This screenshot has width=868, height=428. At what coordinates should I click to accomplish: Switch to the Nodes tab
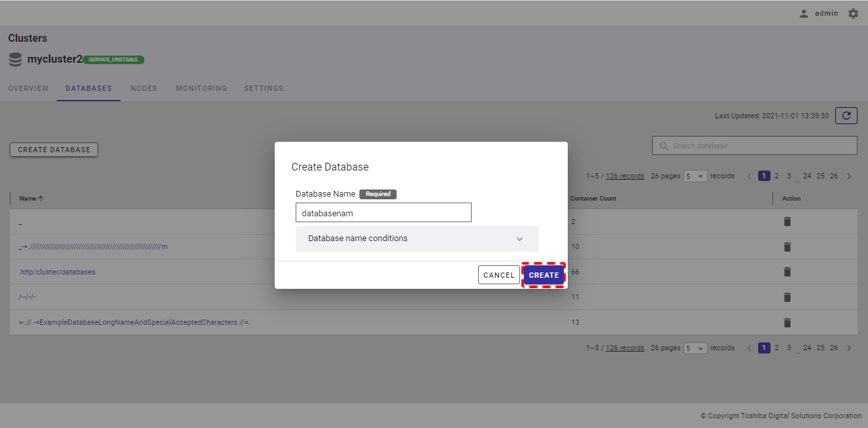coord(144,88)
